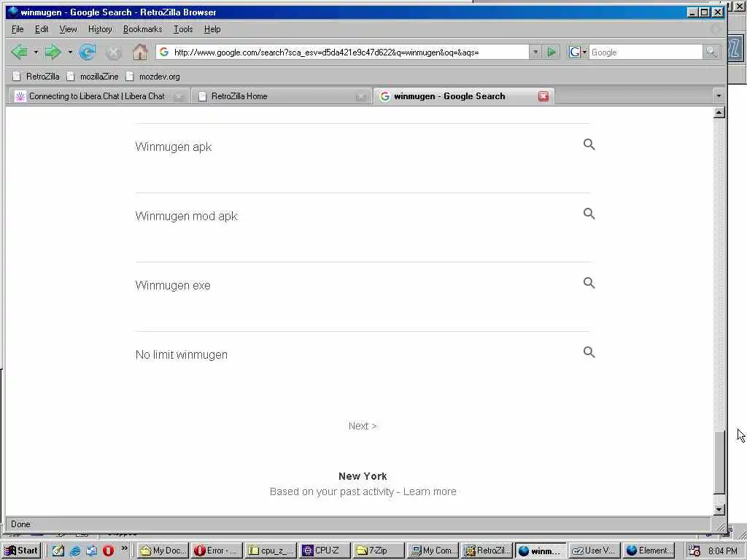Image resolution: width=747 pixels, height=560 pixels.
Task: Click the vertical scrollbar thumb
Action: [x=719, y=462]
